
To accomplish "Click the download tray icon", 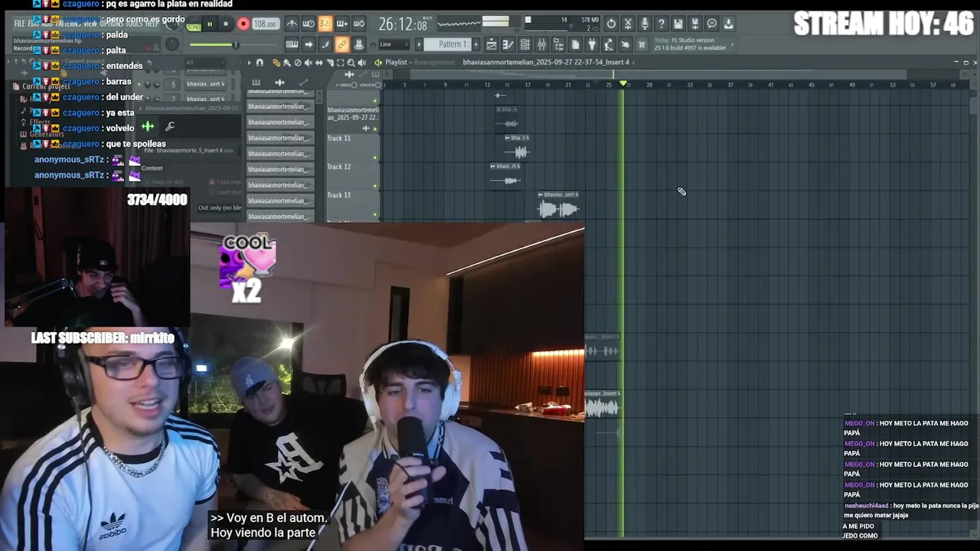I will coord(728,24).
